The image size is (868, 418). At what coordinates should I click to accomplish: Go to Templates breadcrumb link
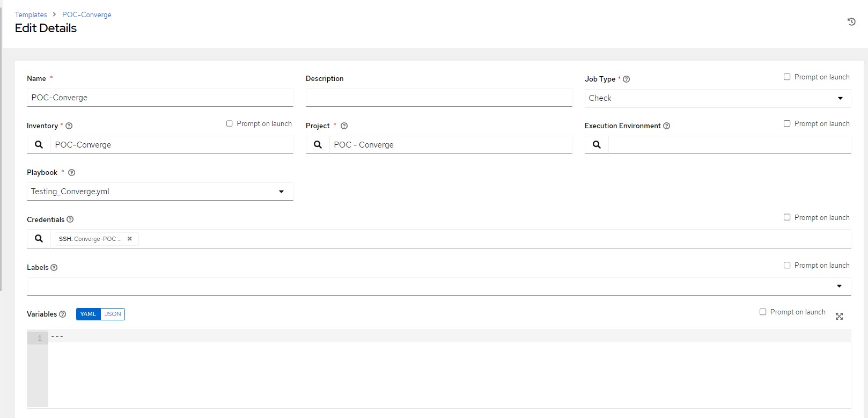[31, 14]
